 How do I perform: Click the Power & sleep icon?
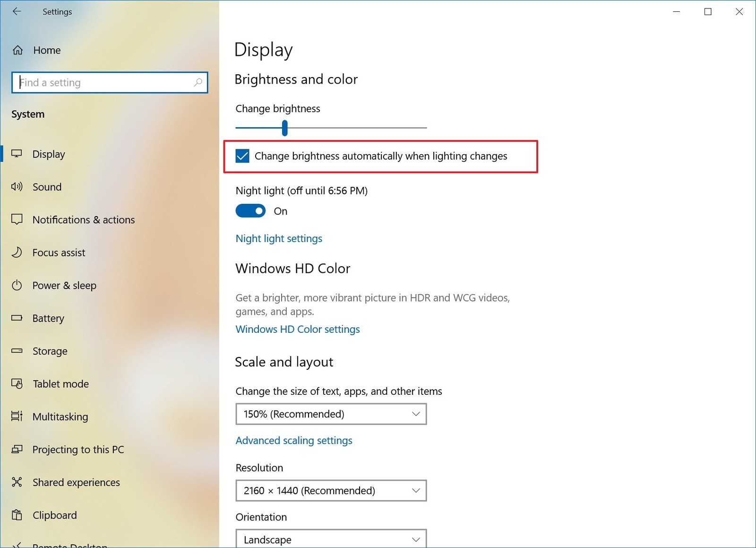(x=17, y=286)
